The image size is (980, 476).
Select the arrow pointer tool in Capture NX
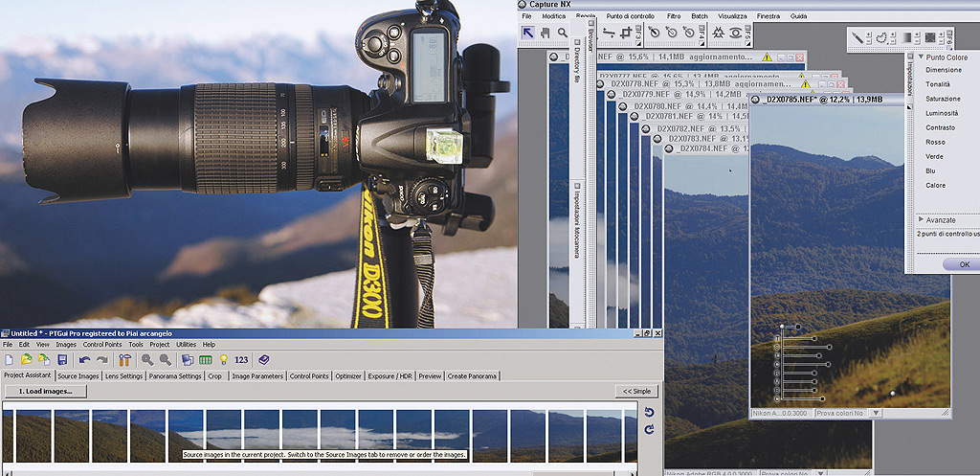[x=528, y=33]
